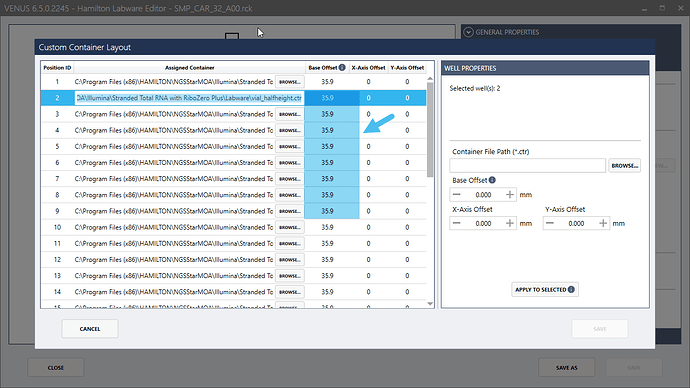690x388 pixels.
Task: Browse for Container File Path in Well Properties
Action: tap(624, 165)
